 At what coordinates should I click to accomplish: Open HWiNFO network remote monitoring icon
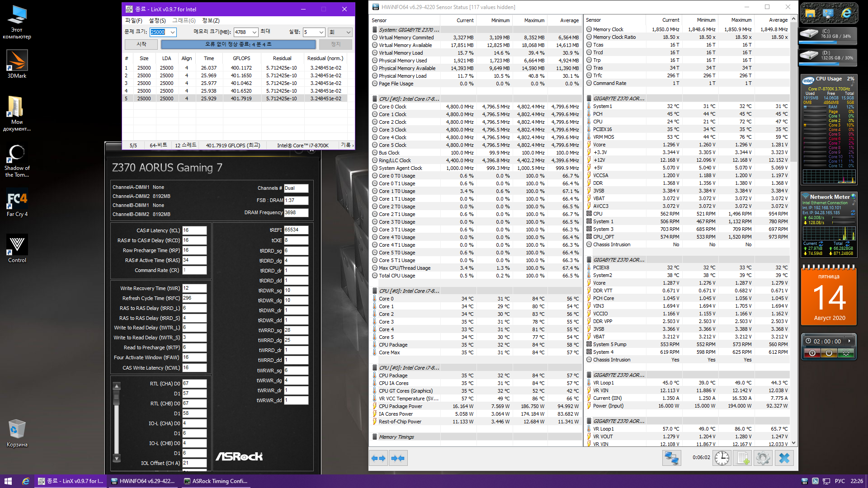671,458
